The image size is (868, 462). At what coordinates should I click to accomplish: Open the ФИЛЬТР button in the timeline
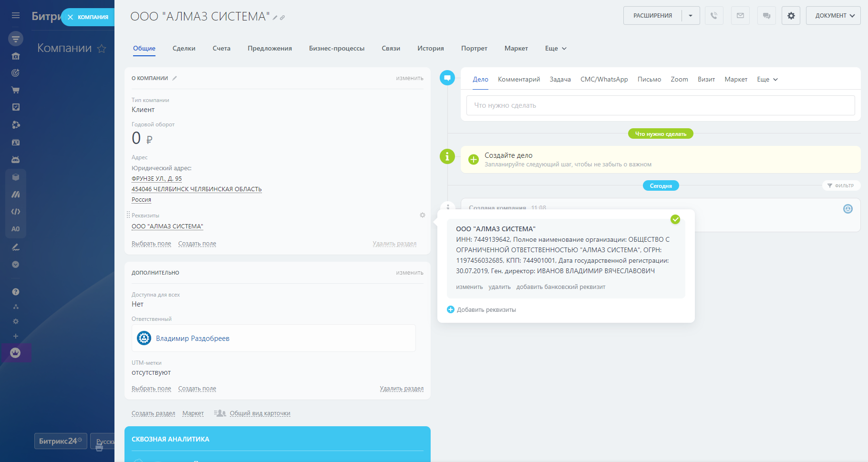tap(841, 185)
